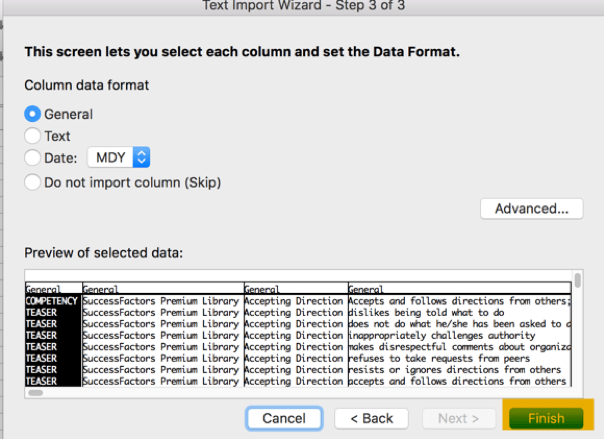Click the COMPETENCY cell in the preview
Image resolution: width=604 pixels, height=439 pixels.
[53, 300]
